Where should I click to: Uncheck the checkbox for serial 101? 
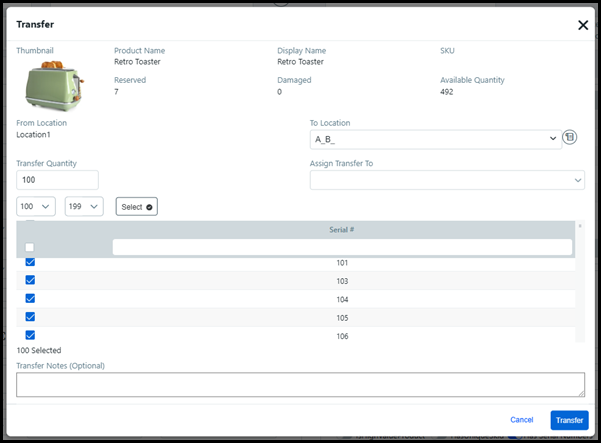[30, 262]
